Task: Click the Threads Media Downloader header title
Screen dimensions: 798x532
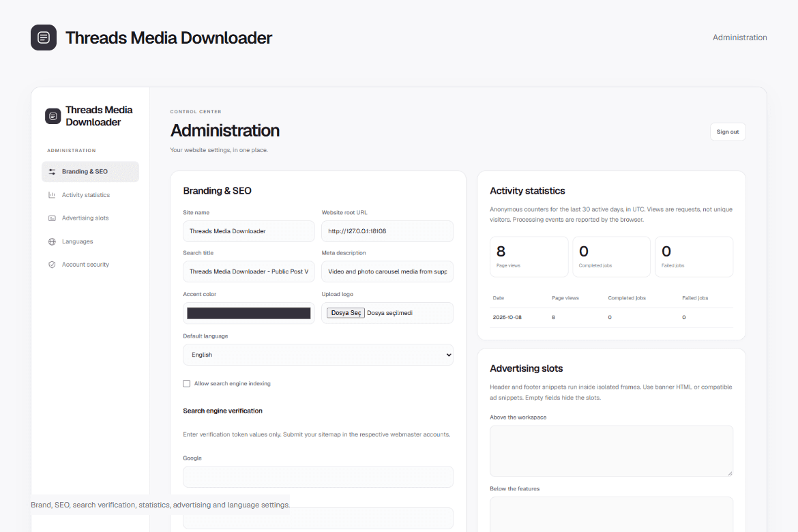Action: tap(169, 38)
